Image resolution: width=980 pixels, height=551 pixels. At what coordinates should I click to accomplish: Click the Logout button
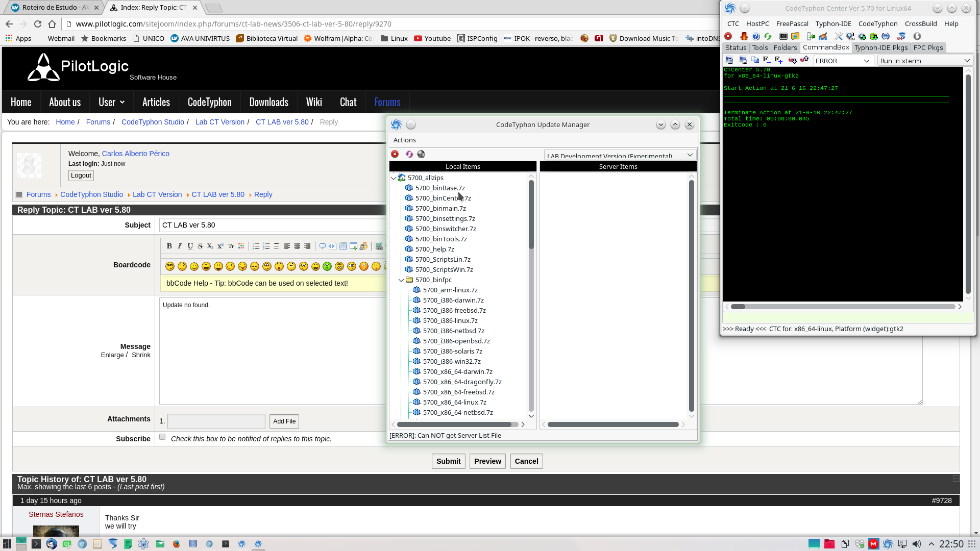click(81, 176)
